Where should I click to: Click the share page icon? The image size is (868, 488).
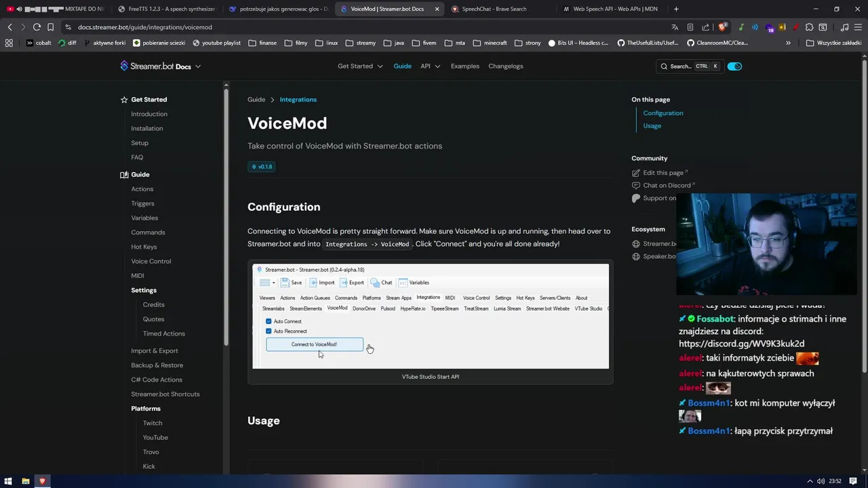click(x=706, y=27)
